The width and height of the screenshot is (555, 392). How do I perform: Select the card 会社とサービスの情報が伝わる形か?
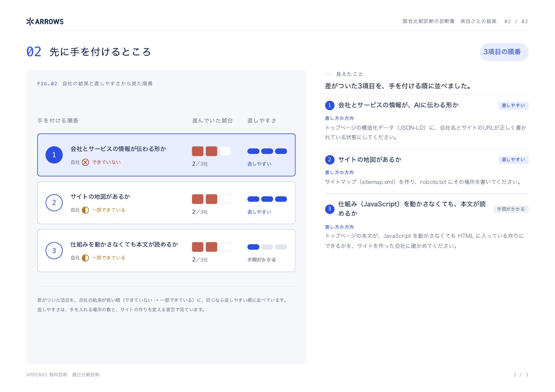166,155
